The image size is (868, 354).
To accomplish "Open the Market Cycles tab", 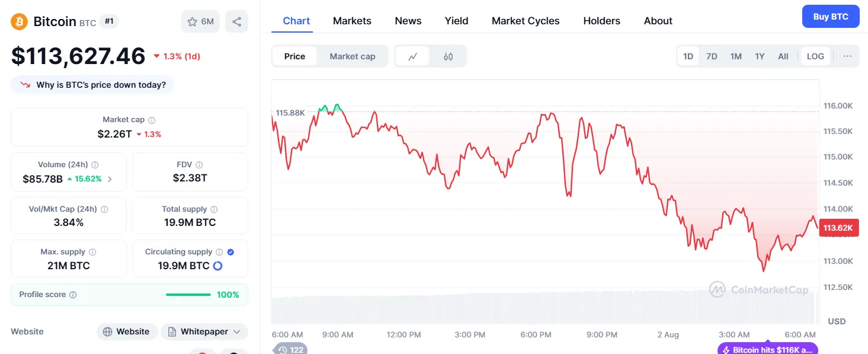I will [525, 20].
